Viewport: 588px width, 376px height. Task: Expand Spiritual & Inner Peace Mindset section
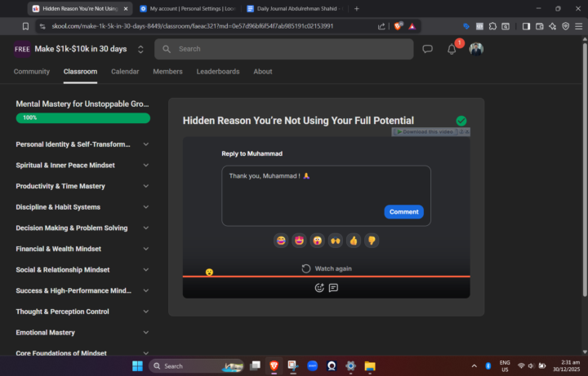[x=146, y=165]
